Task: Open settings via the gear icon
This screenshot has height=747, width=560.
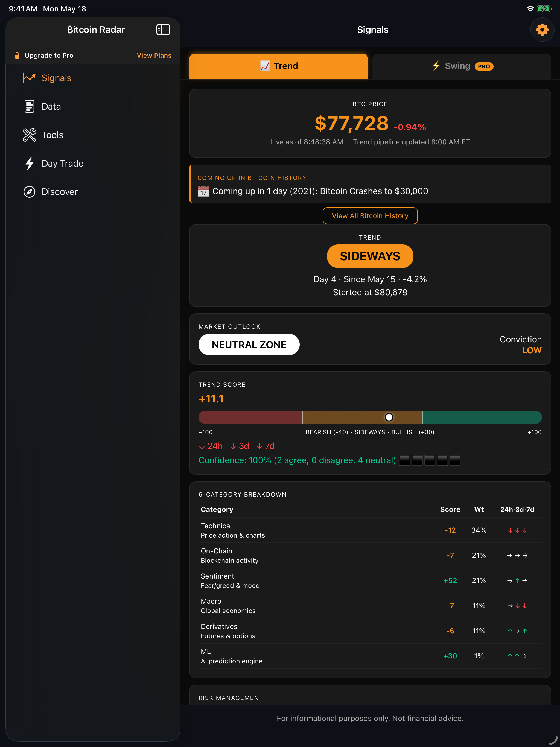Action: coord(542,30)
